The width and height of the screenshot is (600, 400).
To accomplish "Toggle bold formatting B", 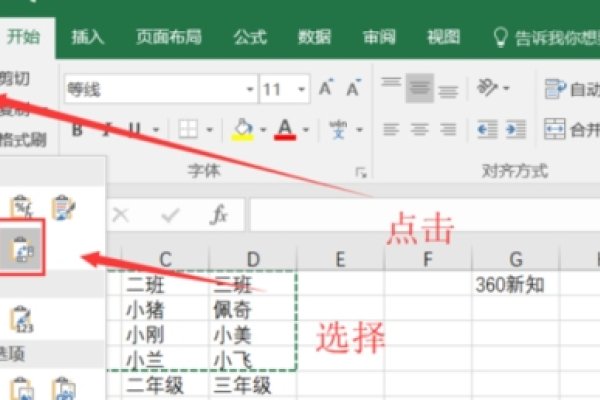I will [77, 129].
